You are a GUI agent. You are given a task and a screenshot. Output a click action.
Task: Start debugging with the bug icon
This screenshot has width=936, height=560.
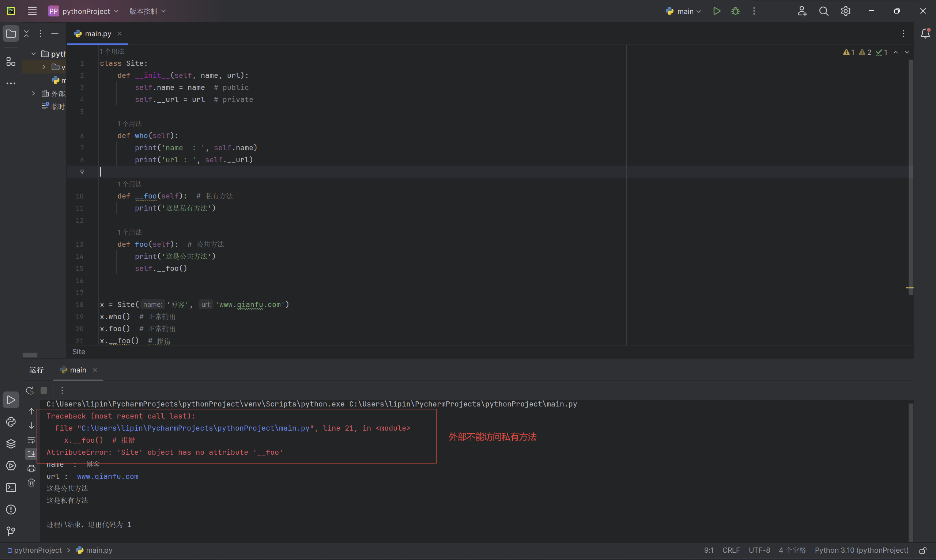tap(735, 11)
